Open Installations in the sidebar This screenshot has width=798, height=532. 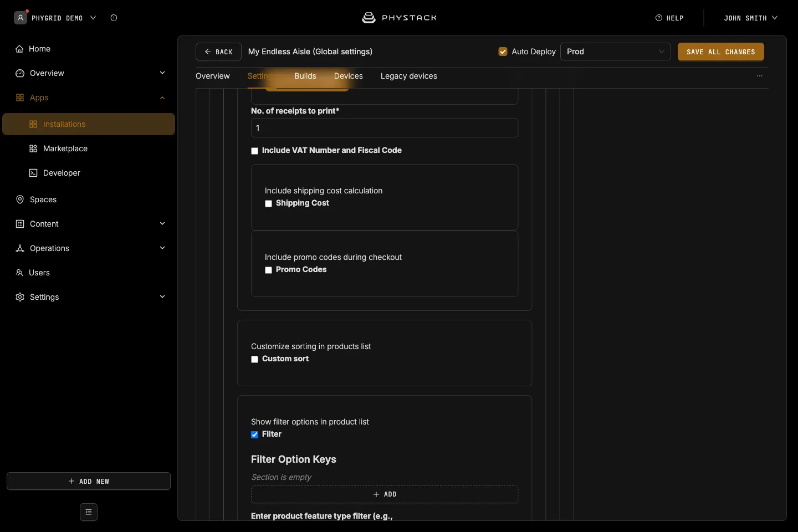[89, 124]
